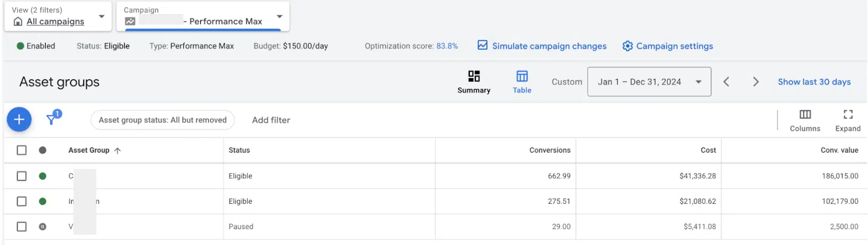Click the Simulate campaign changes chart icon

pyautogui.click(x=482, y=45)
